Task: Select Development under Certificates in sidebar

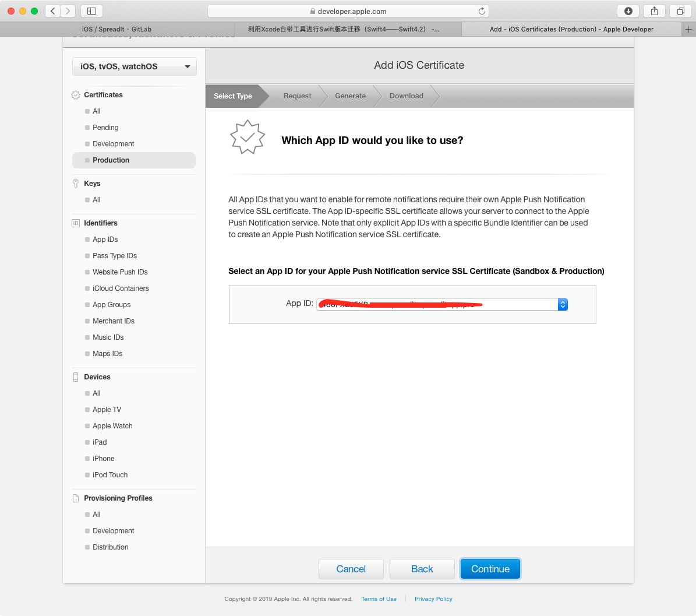Action: (114, 144)
